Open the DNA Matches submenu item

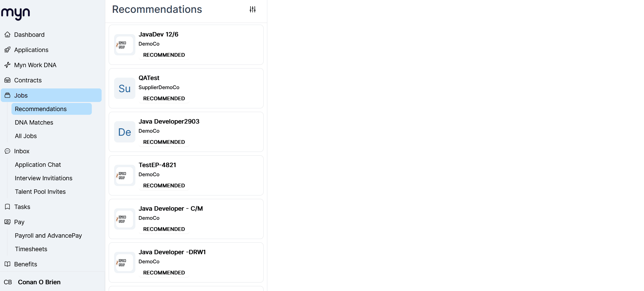pyautogui.click(x=34, y=123)
